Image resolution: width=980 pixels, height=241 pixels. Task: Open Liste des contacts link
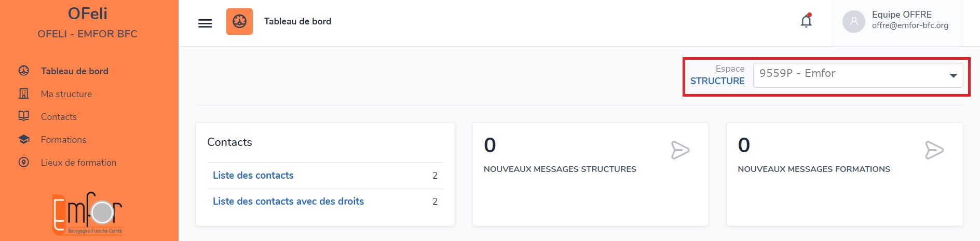(253, 176)
